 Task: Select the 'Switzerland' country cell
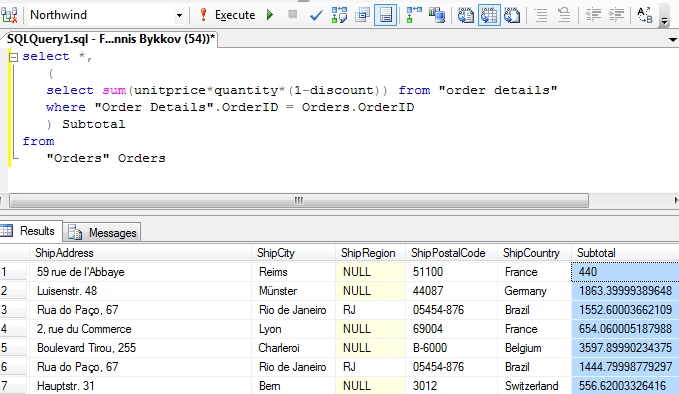[534, 386]
